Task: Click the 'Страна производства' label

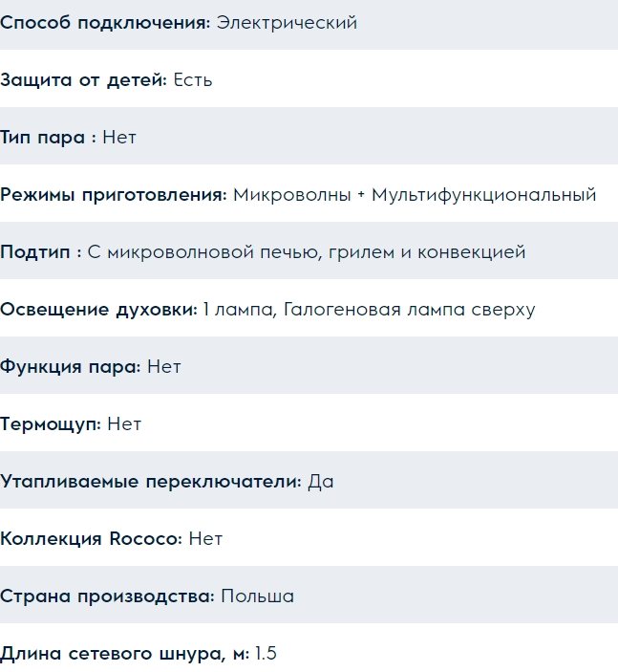Action: [107, 596]
